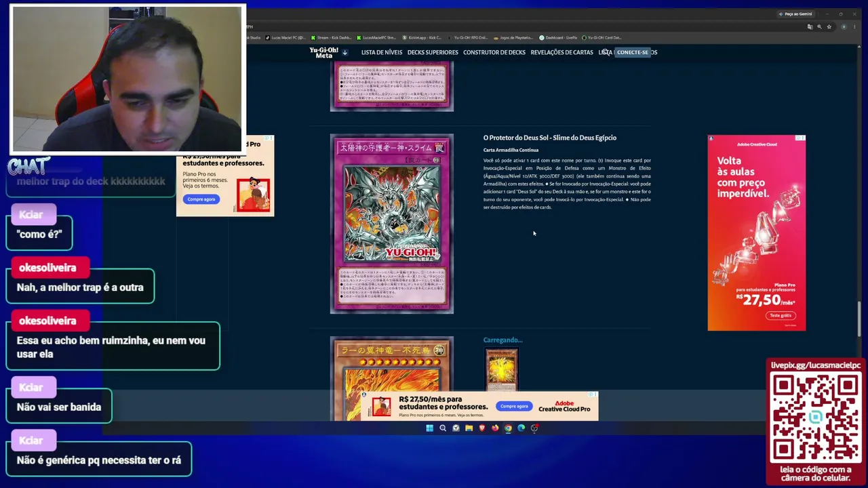
Task: Open the Windows Start menu
Action: point(429,428)
